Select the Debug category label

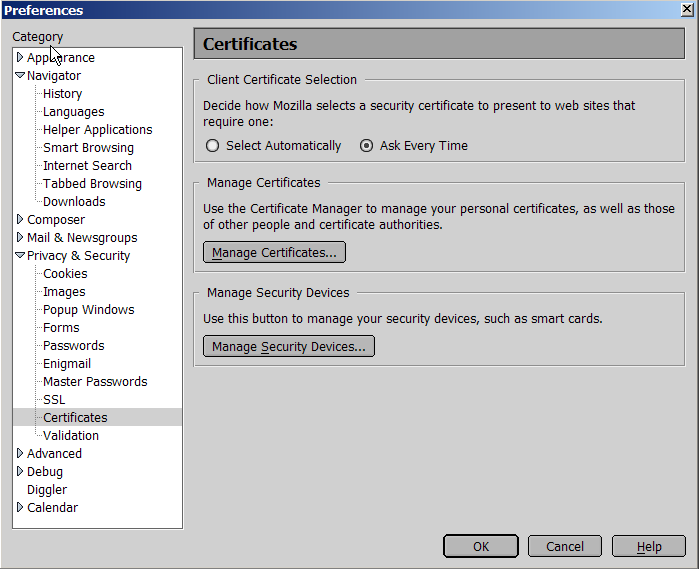pyautogui.click(x=45, y=472)
